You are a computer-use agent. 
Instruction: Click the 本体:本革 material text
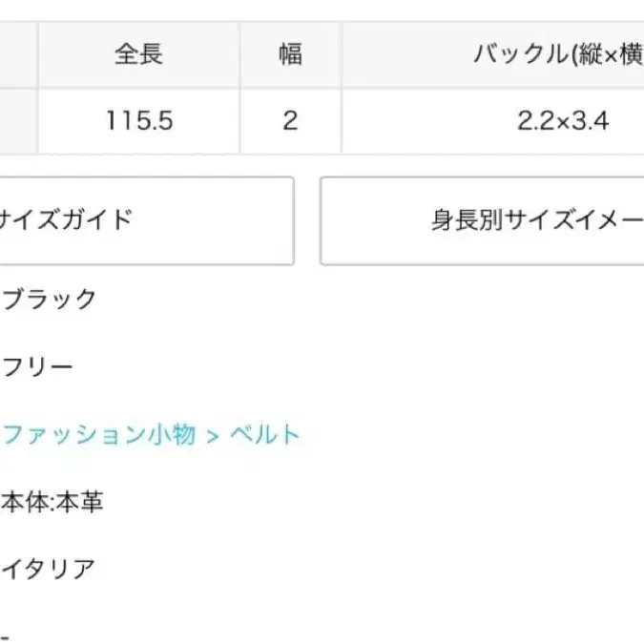click(52, 503)
